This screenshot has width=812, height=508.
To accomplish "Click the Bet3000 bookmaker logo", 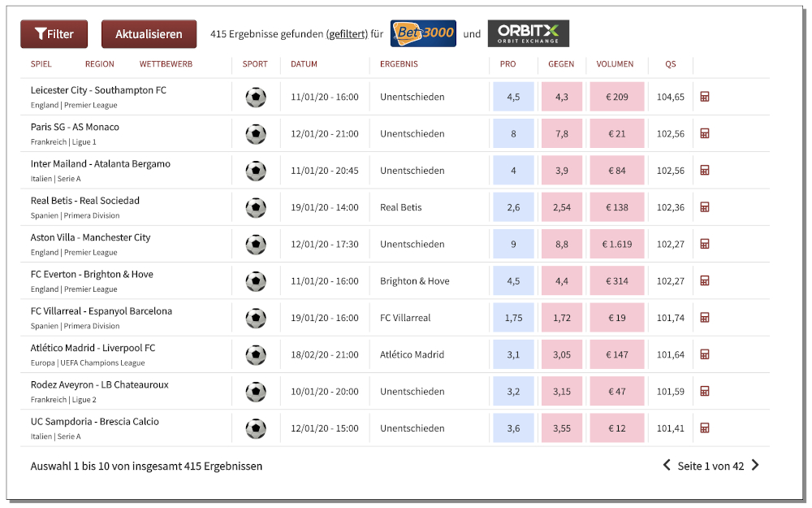I will (x=423, y=33).
